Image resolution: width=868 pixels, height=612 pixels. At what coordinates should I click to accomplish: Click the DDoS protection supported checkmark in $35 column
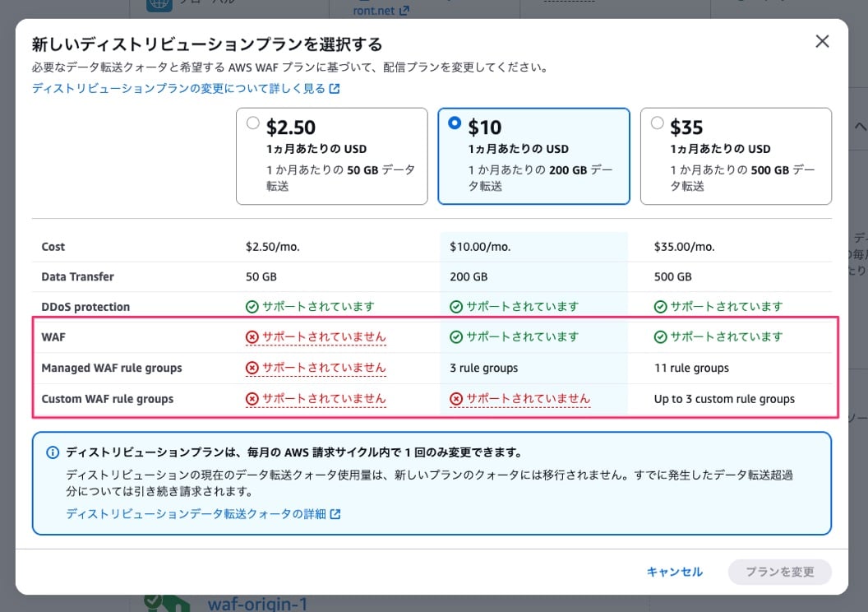(660, 307)
